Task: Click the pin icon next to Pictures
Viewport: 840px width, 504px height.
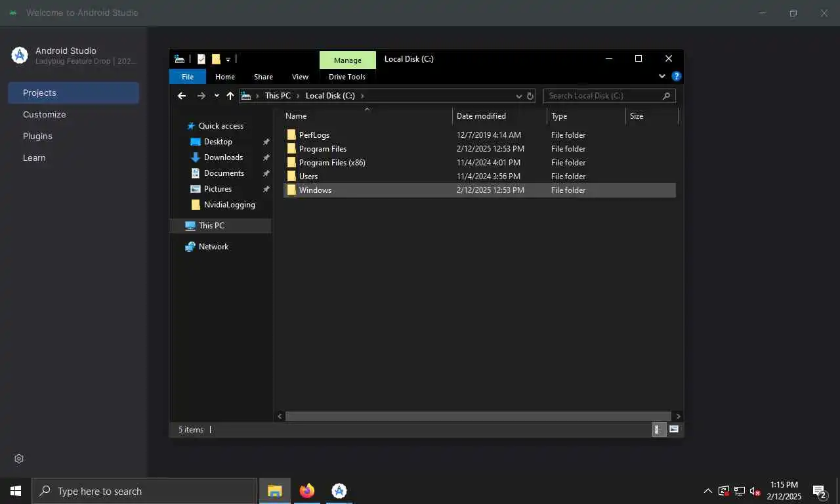Action: coord(266,189)
